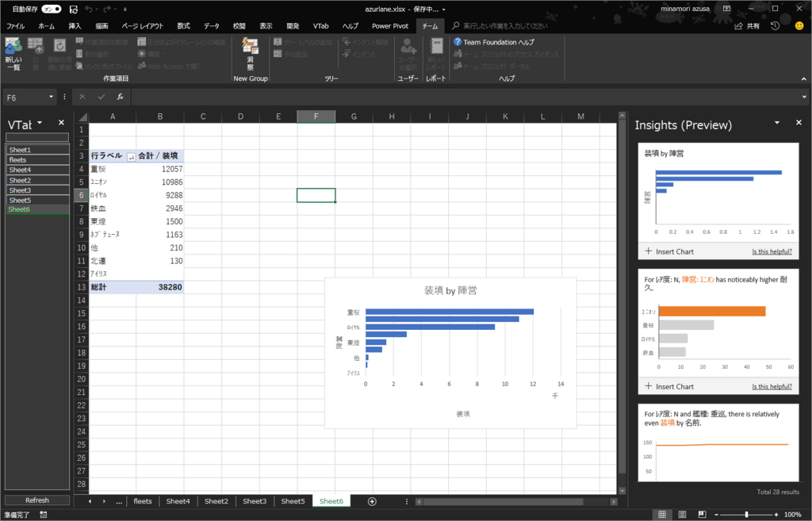812x521 pixels.
Task: Click the insert function fx icon
Action: coord(120,97)
